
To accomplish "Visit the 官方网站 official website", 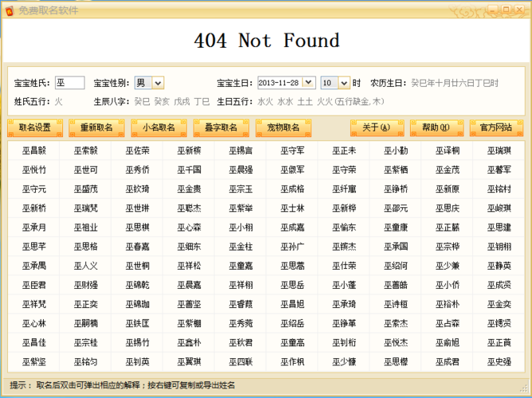I will coord(496,128).
